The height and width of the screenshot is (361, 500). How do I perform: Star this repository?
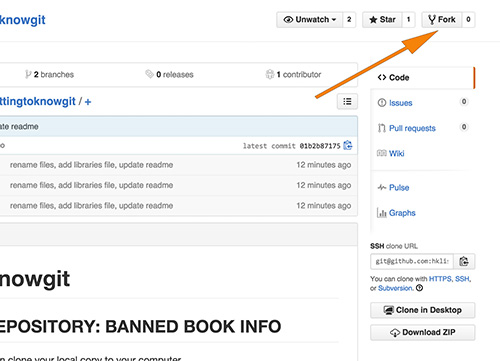pyautogui.click(x=382, y=20)
